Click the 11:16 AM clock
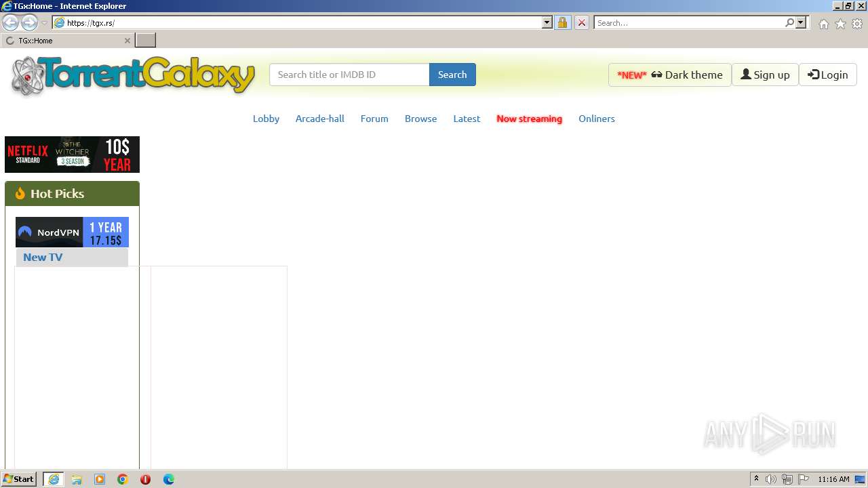Image resolution: width=868 pixels, height=488 pixels. pos(833,479)
